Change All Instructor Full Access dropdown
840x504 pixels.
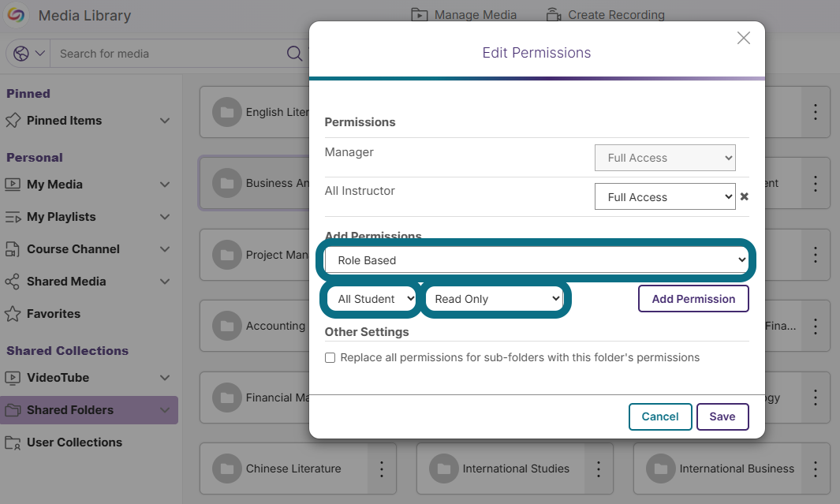[664, 197]
